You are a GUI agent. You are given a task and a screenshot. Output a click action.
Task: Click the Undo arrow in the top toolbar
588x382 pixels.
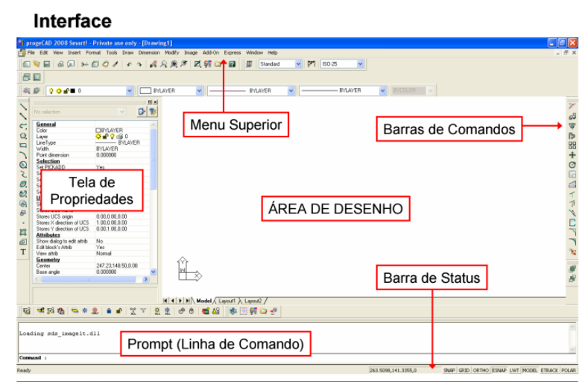129,65
